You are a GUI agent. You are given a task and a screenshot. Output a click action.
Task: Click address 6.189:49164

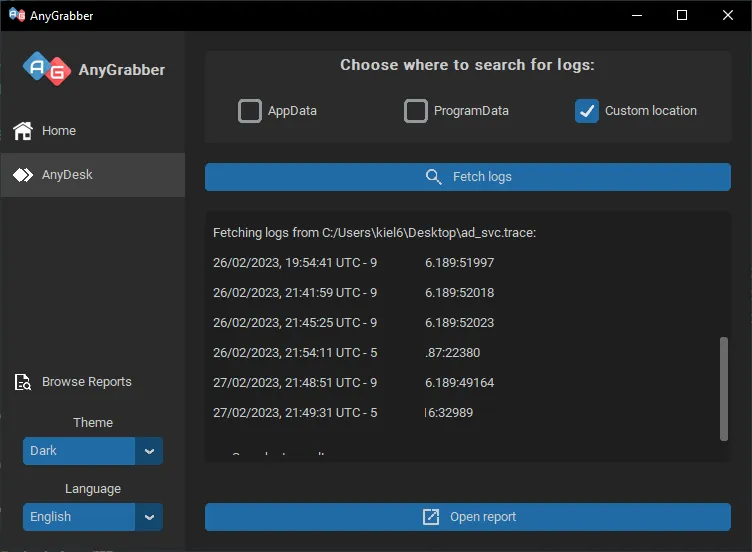(x=459, y=383)
